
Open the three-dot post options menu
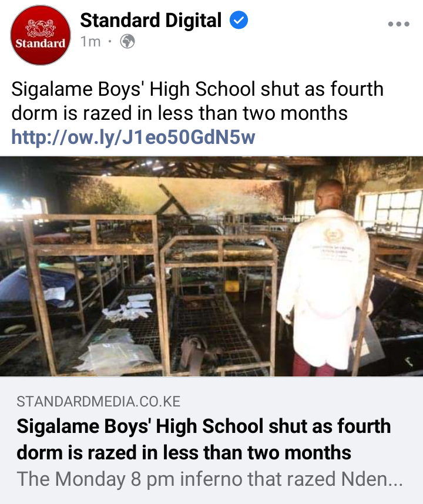(398, 23)
